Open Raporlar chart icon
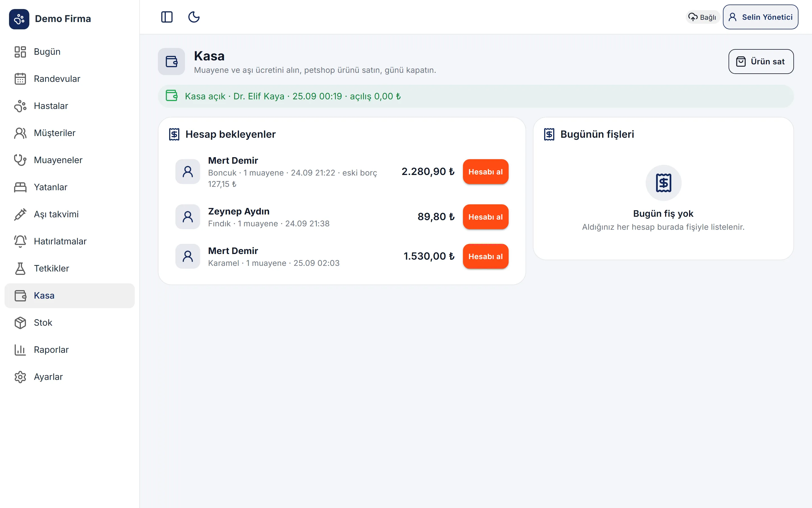Image resolution: width=812 pixels, height=508 pixels. [20, 350]
